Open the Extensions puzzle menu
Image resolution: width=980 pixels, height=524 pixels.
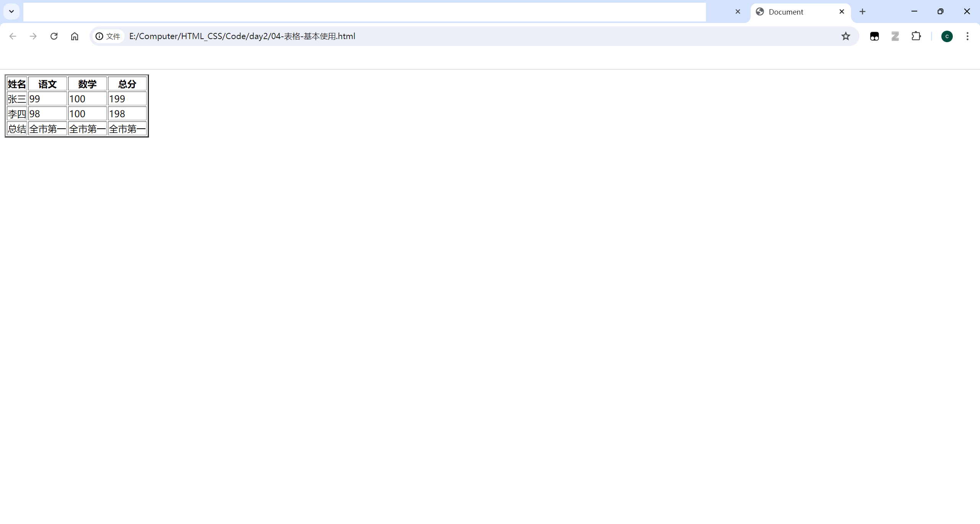pyautogui.click(x=916, y=36)
